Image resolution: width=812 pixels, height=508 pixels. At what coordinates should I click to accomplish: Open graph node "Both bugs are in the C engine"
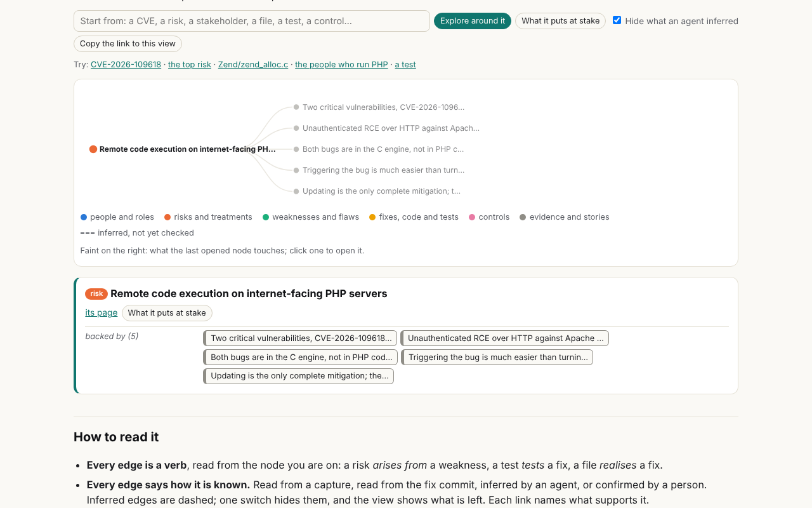click(x=378, y=149)
